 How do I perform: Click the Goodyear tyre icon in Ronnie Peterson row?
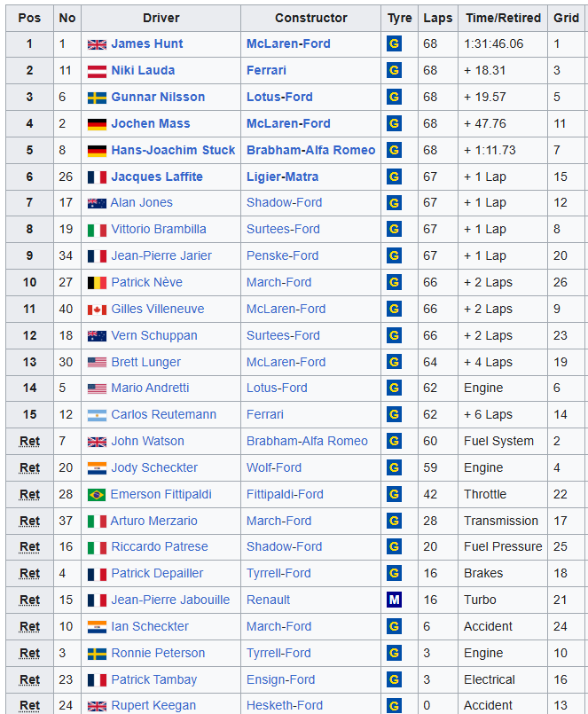point(394,653)
